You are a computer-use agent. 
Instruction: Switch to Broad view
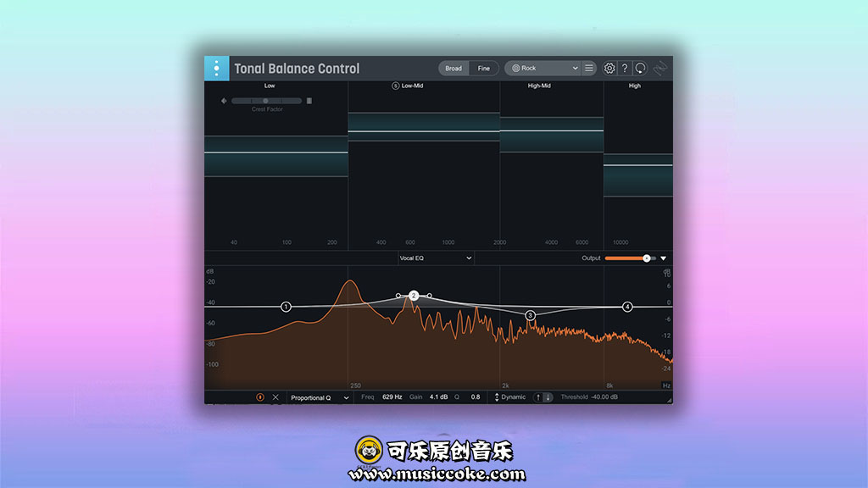click(453, 68)
